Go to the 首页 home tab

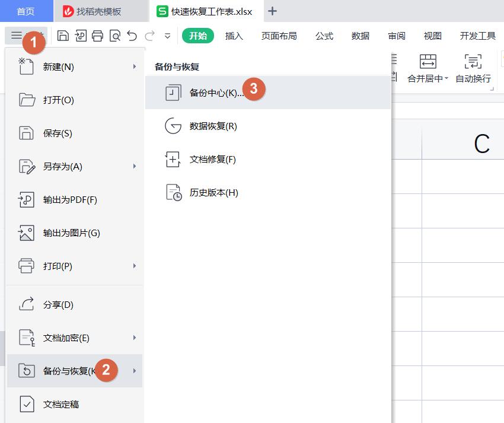pyautogui.click(x=26, y=11)
